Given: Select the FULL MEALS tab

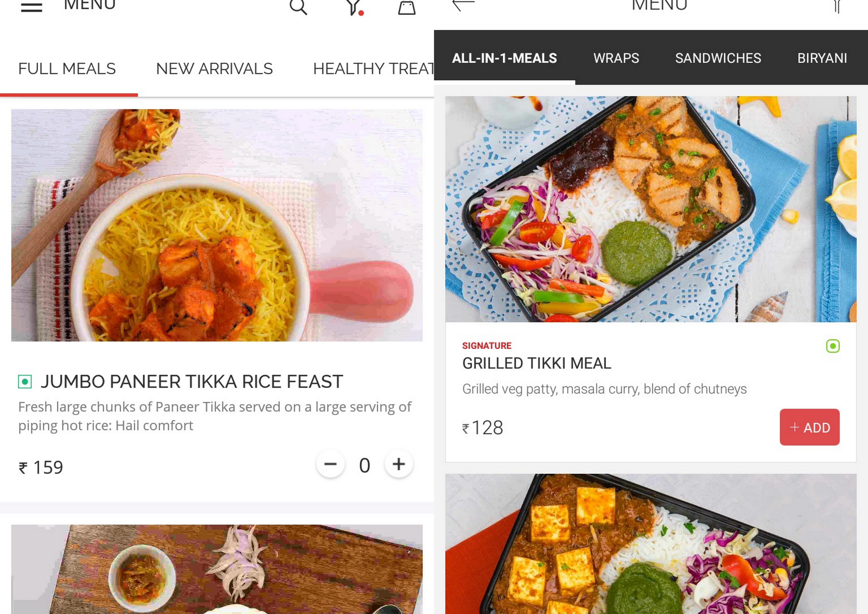Looking at the screenshot, I should [67, 69].
